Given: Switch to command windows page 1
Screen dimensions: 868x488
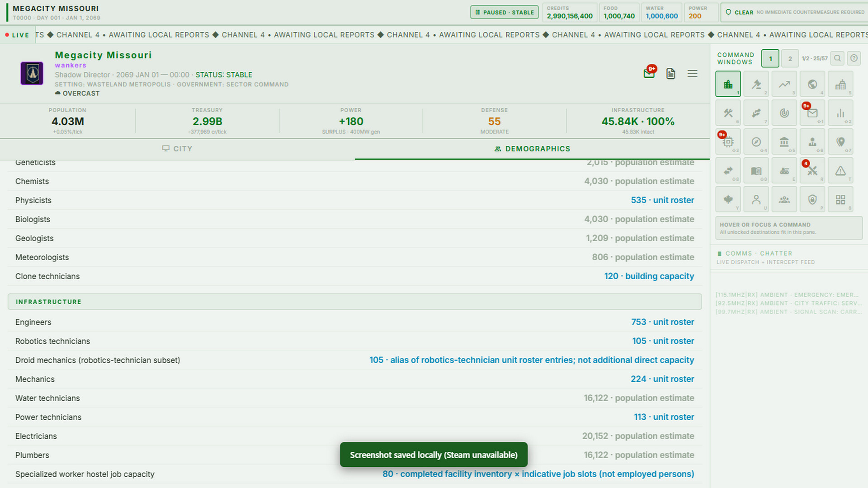Looking at the screenshot, I should (x=770, y=59).
